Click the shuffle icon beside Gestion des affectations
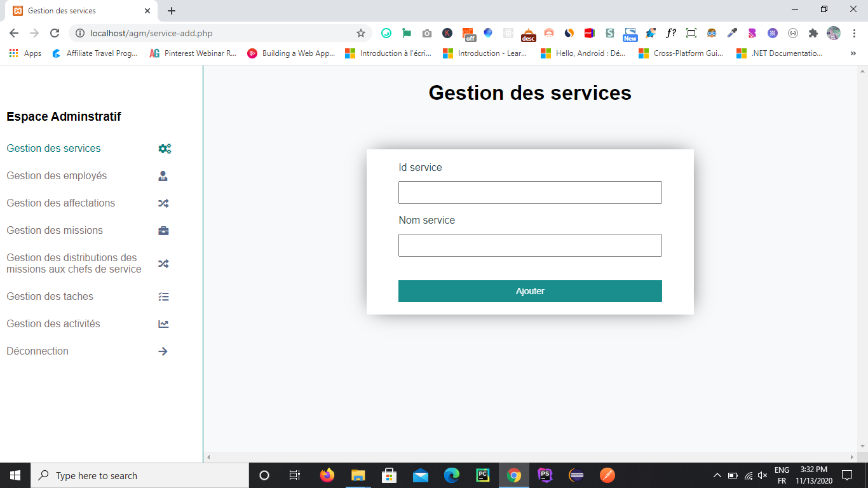Viewport: 868px width, 488px height. tap(163, 203)
